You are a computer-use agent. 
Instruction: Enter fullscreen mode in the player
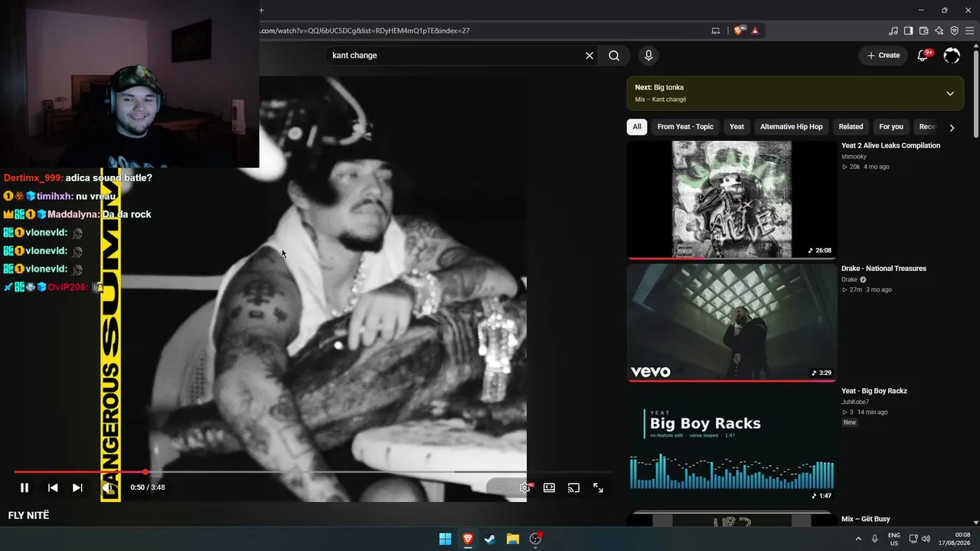click(x=598, y=487)
